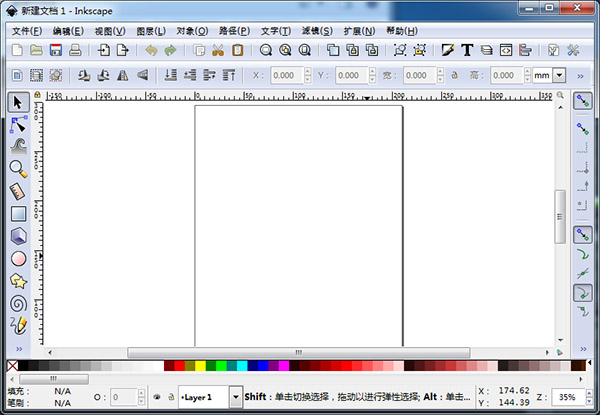This screenshot has width=600, height=415.
Task: Toggle Layer 1 visibility eye icon
Action: tap(157, 397)
